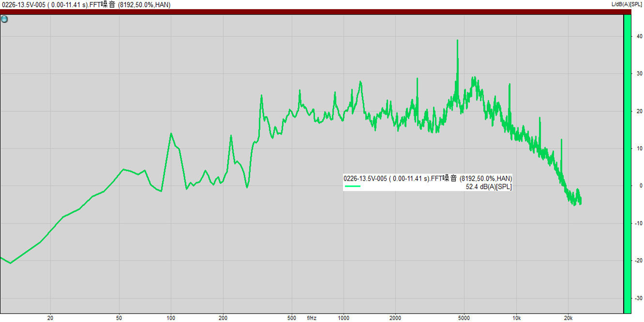
Task: Click the 0 tick label on the level axis
Action: pos(641,185)
